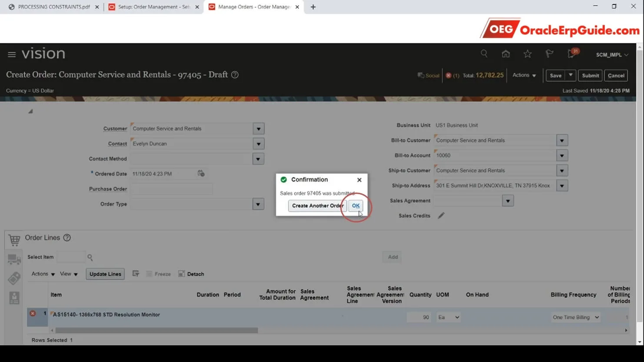Click the Freeze button
The width and height of the screenshot is (644, 362).
click(159, 274)
